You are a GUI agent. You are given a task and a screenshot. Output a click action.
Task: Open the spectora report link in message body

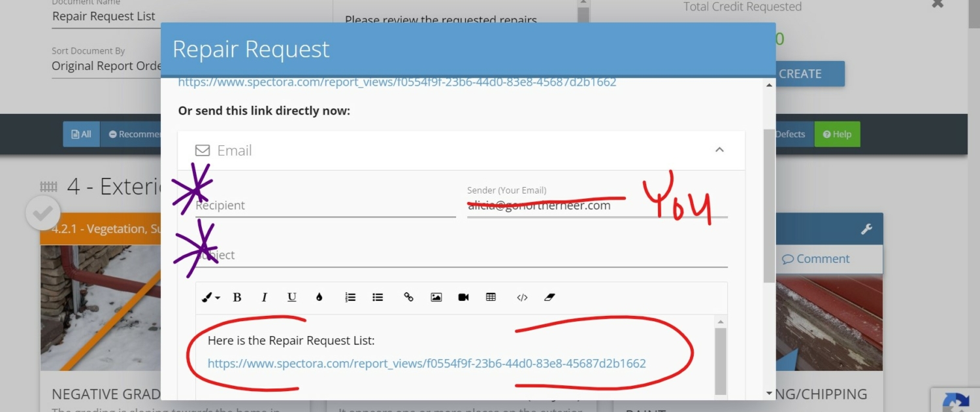427,363
